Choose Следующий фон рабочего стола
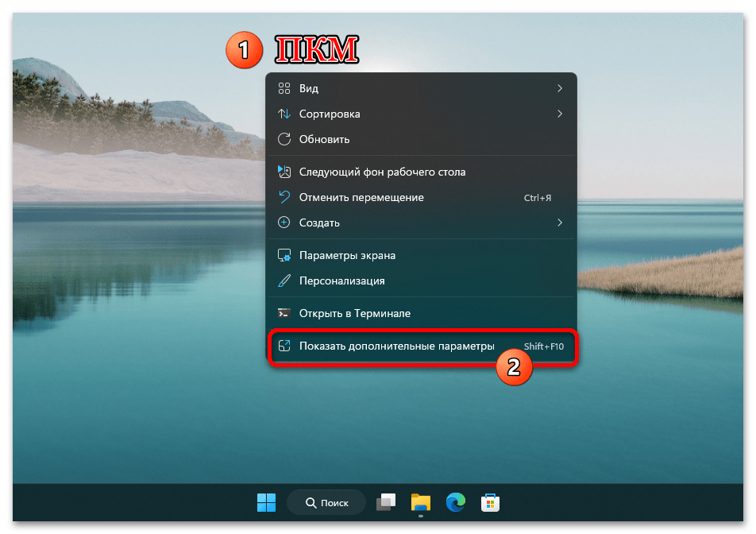 coord(382,172)
